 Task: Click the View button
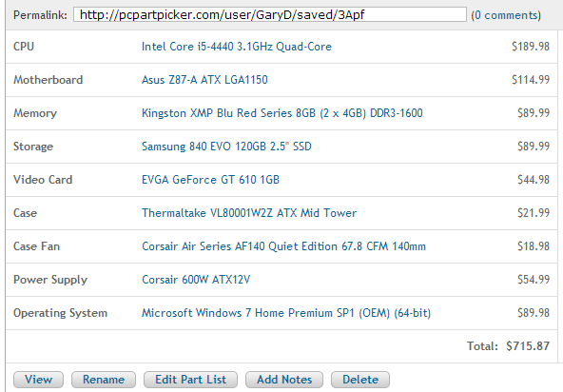pos(38,380)
